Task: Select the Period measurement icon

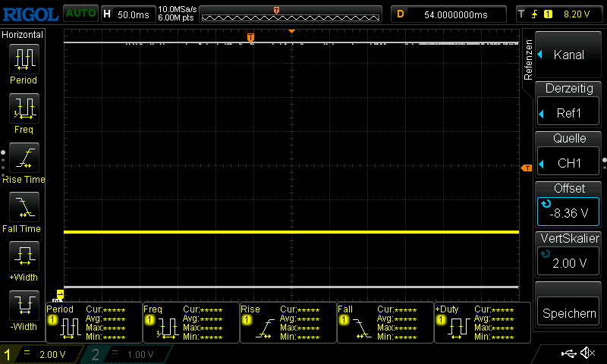Action: click(x=24, y=59)
